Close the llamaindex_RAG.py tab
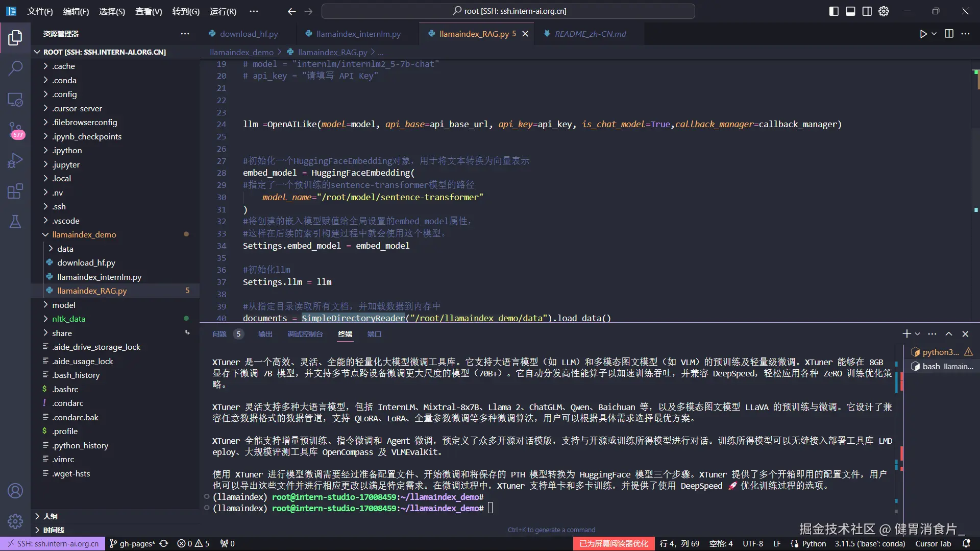Image resolution: width=980 pixels, height=551 pixels. tap(525, 34)
